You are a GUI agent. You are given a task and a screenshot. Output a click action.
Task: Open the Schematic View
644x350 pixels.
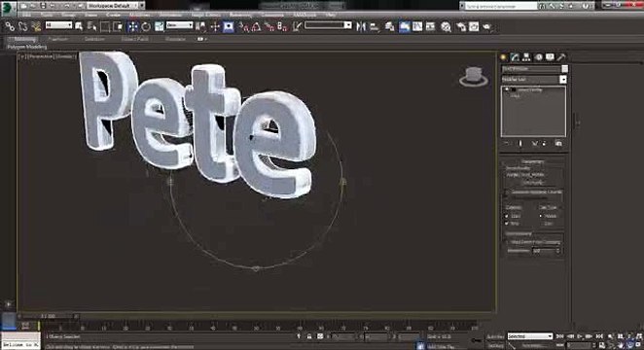430,26
